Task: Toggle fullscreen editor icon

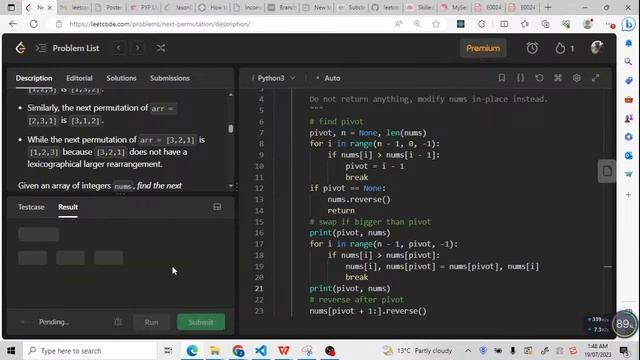Action: click(x=596, y=78)
